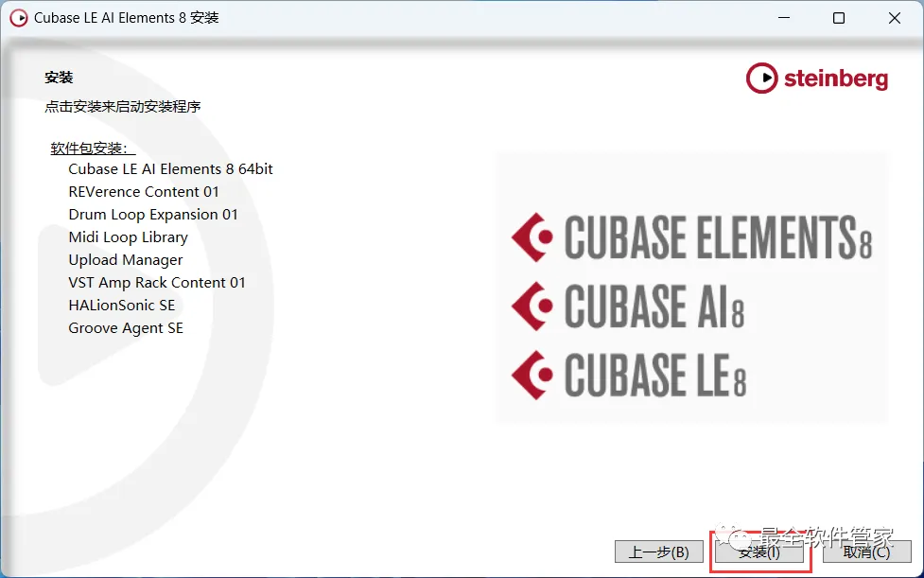This screenshot has width=924, height=578.
Task: Click the Cubase AI 8 product logo
Action: point(628,307)
